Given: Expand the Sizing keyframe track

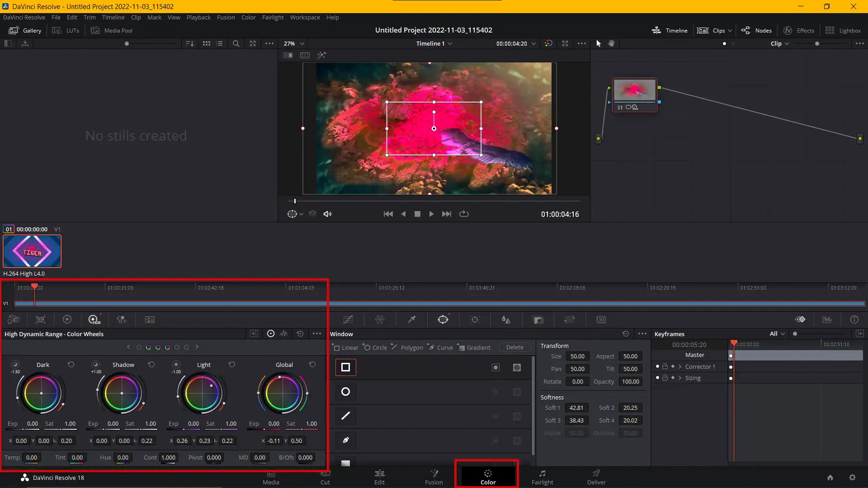Looking at the screenshot, I should point(680,378).
